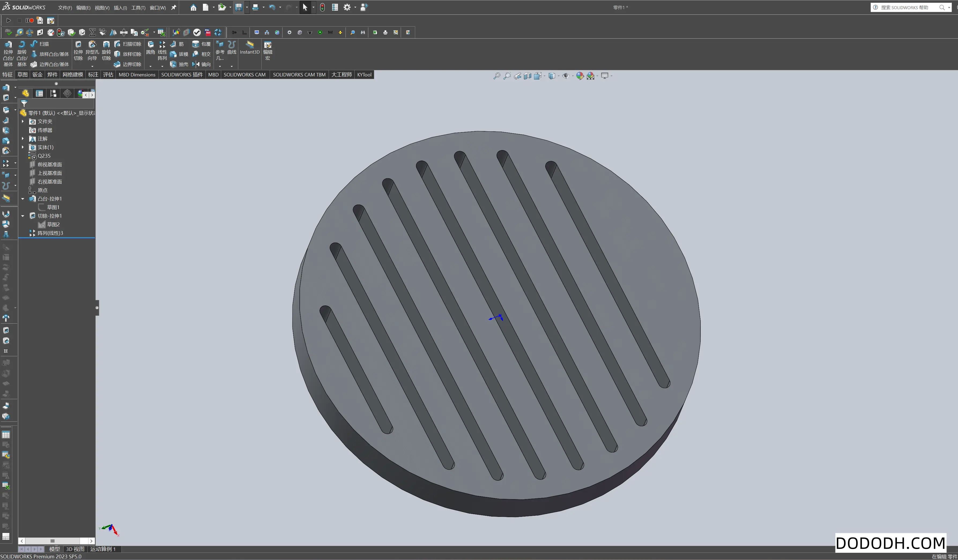Click the Extruded Boss/Base (拉伸凸台/基体) tool
Viewport: 958px width, 560px height.
(8, 53)
